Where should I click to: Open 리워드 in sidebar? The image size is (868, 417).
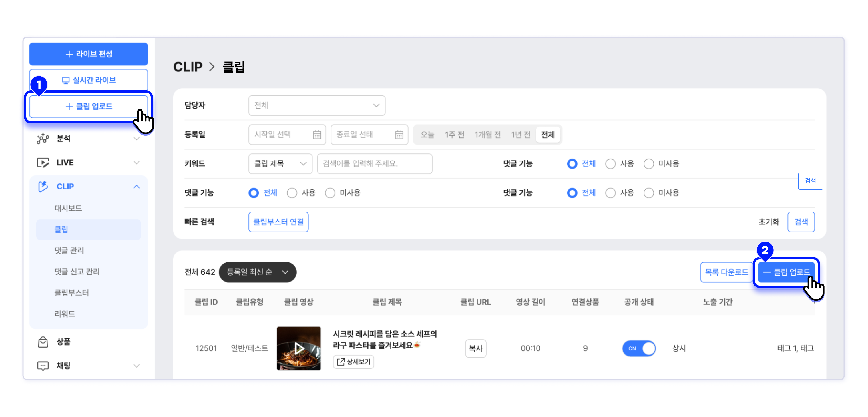coord(65,314)
